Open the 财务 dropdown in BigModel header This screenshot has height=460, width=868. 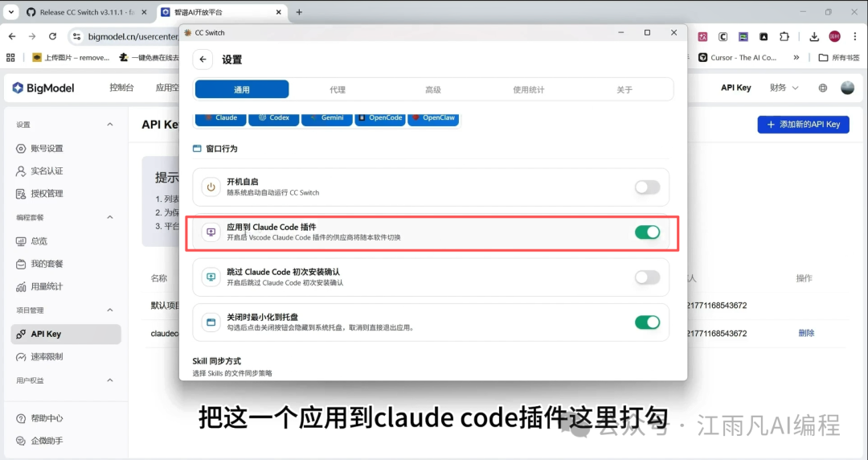(x=784, y=88)
